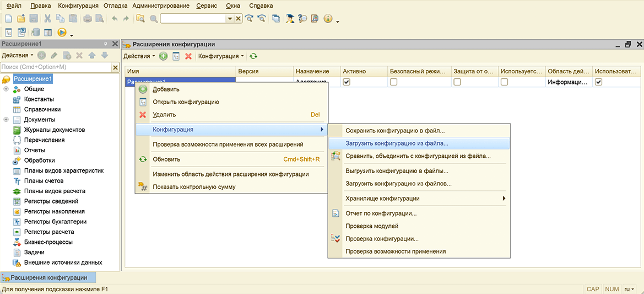Select Справочники in the configuration tree

click(42, 109)
